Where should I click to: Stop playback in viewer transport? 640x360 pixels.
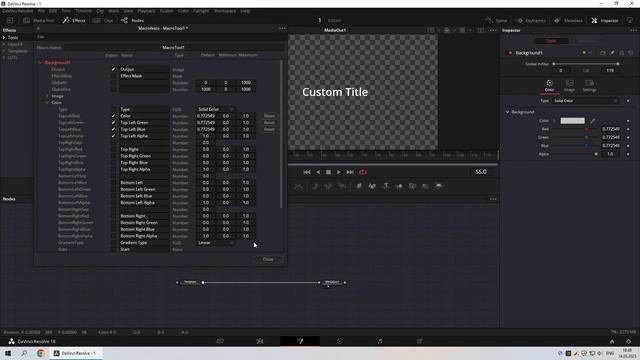point(328,172)
